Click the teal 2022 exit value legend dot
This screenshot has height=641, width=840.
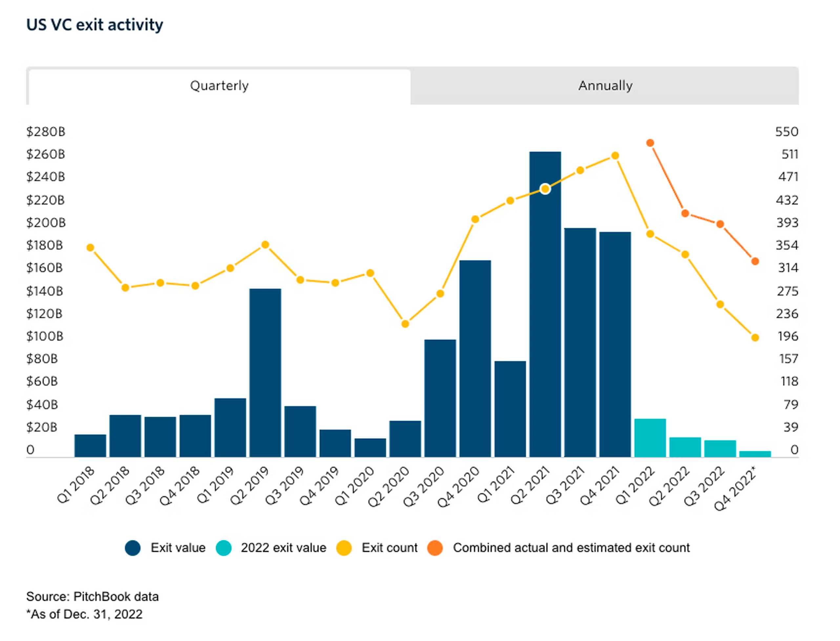(223, 548)
